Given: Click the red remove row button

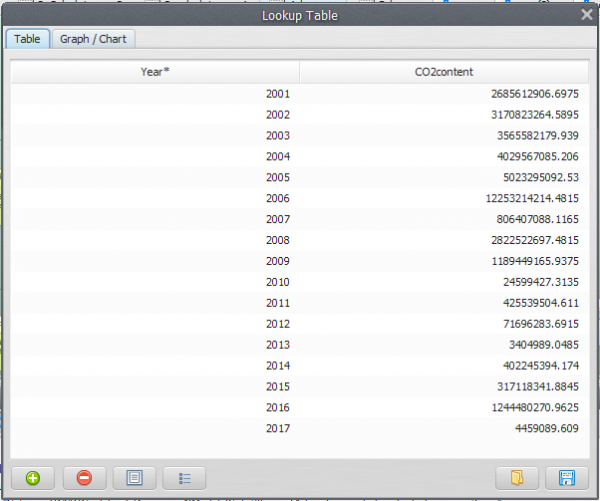Looking at the screenshot, I should [x=84, y=478].
